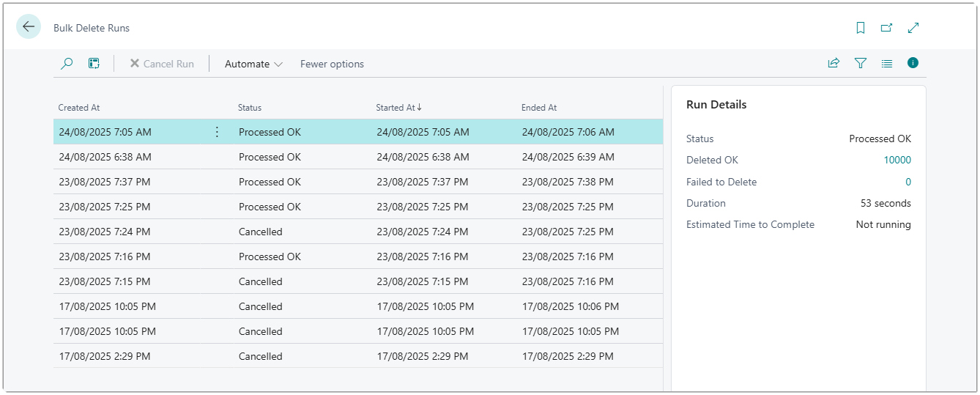Click the bookmark icon
The image size is (980, 395).
tap(861, 28)
